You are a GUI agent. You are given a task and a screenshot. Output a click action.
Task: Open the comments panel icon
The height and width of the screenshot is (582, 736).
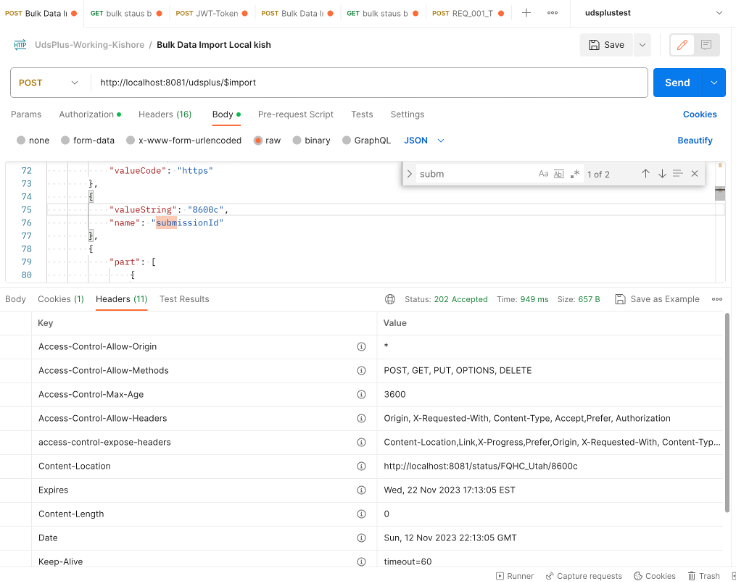(706, 45)
